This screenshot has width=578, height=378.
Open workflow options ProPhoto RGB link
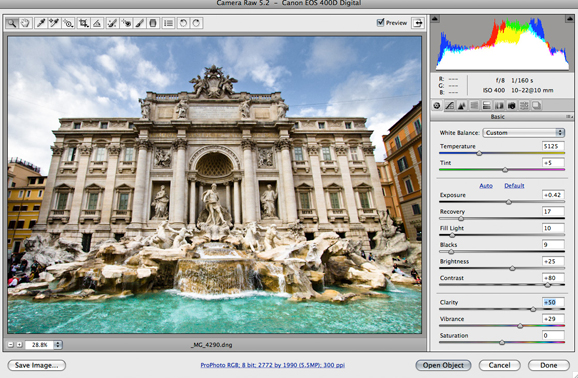pos(273,365)
